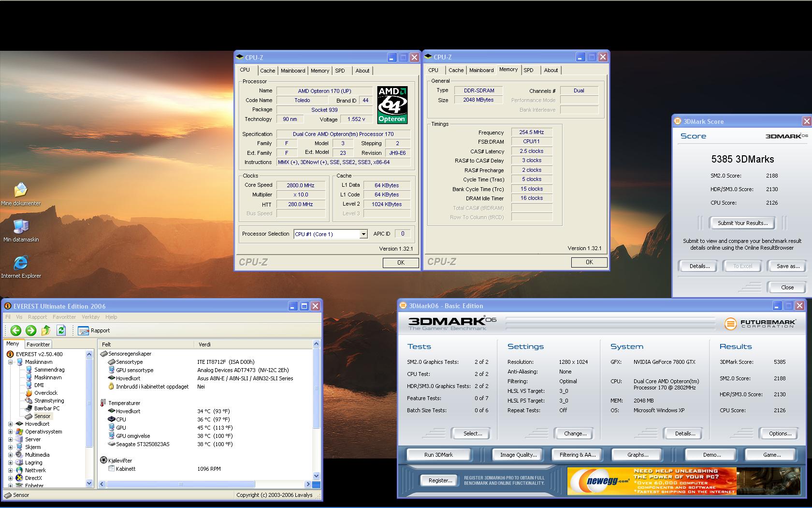Click the Kabinett fan row
Viewport: 812px width, 508px height.
[x=205, y=469]
